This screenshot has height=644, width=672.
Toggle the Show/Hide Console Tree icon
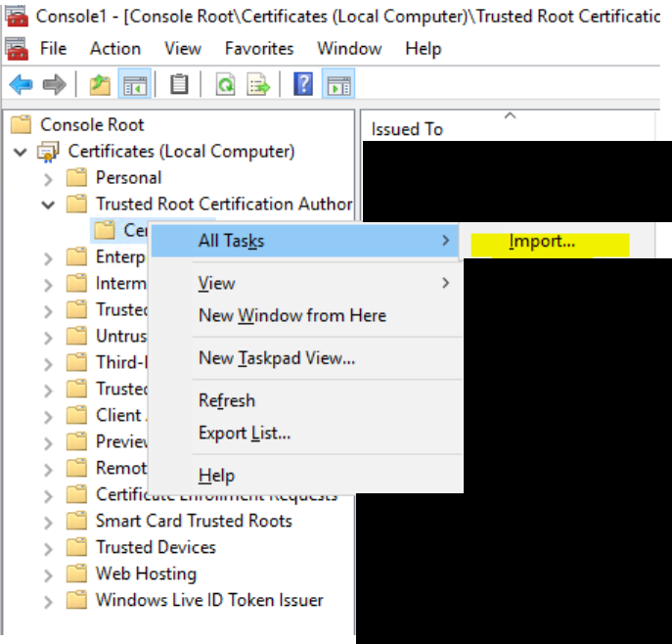pyautogui.click(x=134, y=85)
